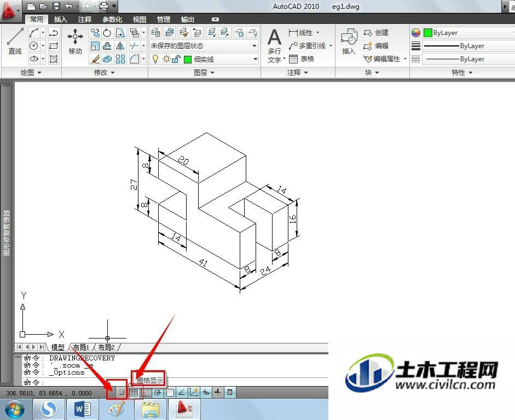Toggle Dynamic UCS in status bar
515x420 pixels.
194,392
